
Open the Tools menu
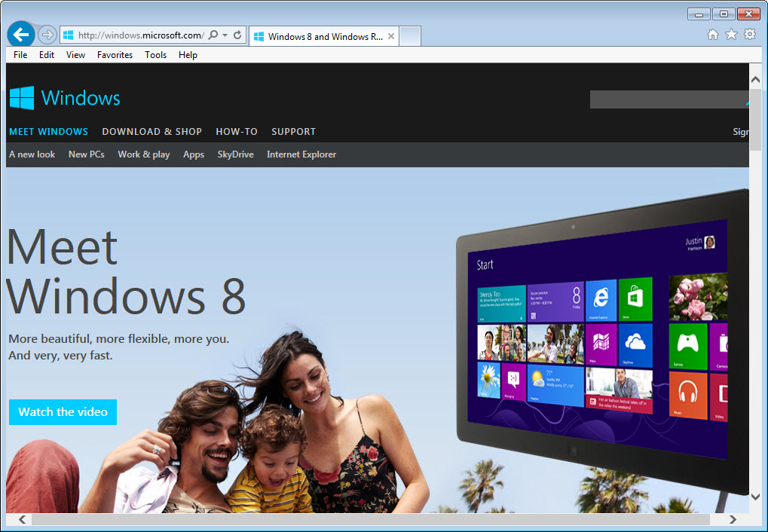[156, 55]
